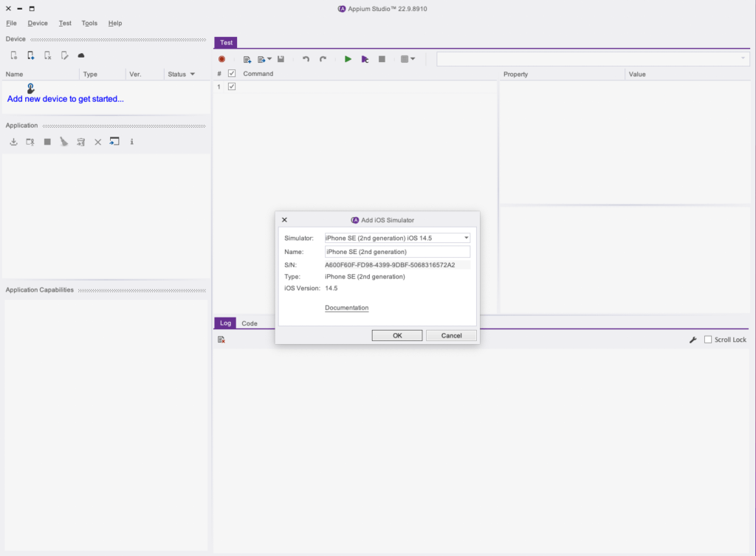Screen dimensions: 756x556
Task: Click the broom clear-application-data icon
Action: point(64,142)
